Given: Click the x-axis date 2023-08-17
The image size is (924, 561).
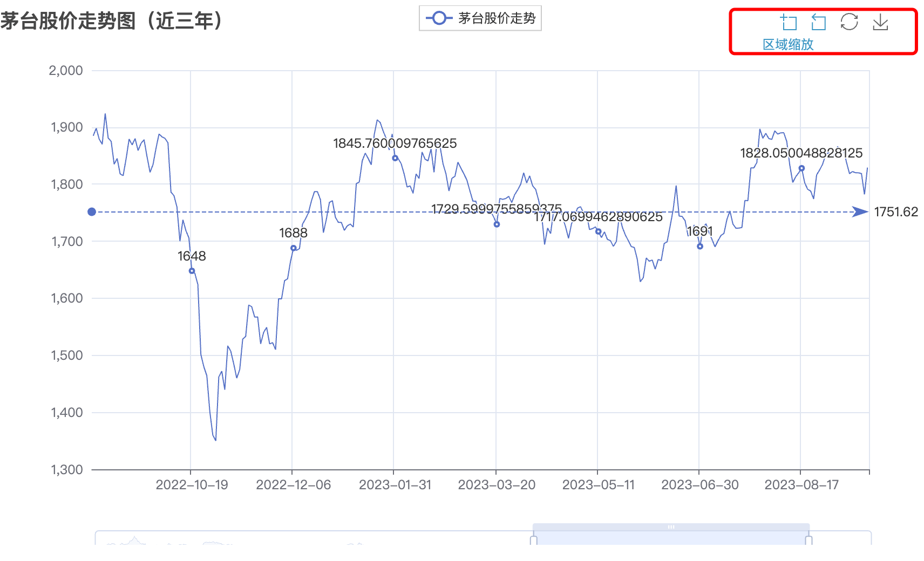Looking at the screenshot, I should coord(801,485).
